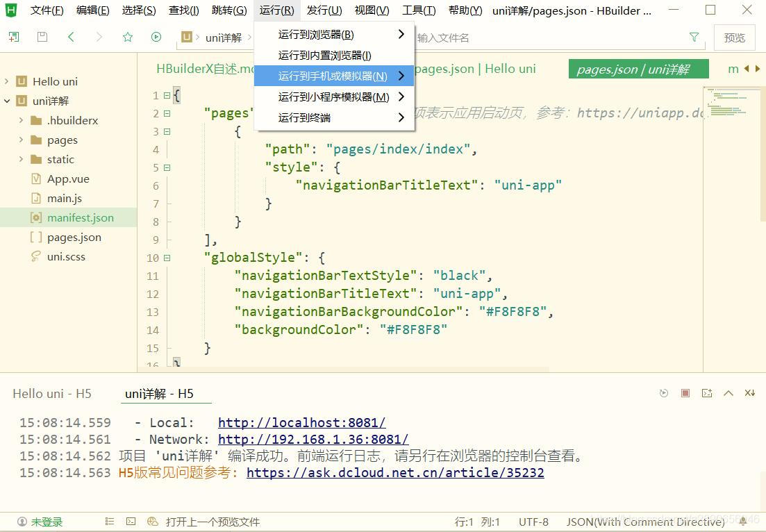Collapse the uni详解 project
The height and width of the screenshot is (532, 766).
7,101
